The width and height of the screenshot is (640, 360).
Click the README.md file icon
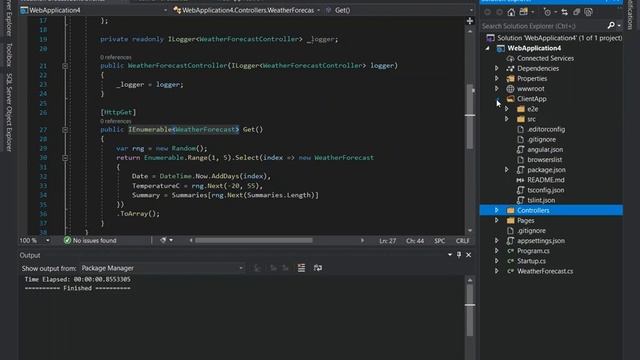[x=520, y=180]
